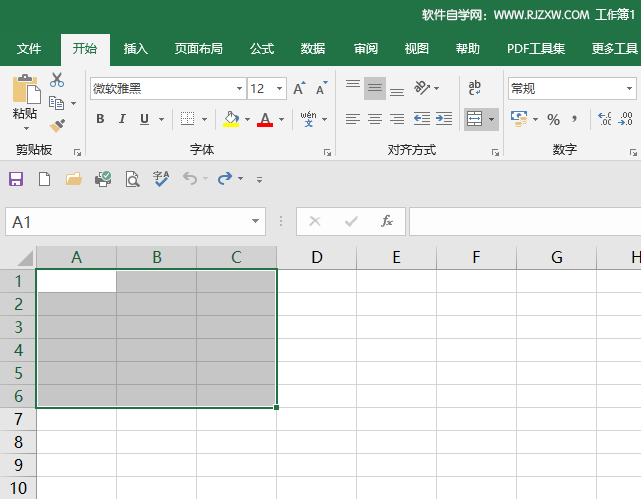
Task: Click inside the formula bar
Action: point(525,221)
